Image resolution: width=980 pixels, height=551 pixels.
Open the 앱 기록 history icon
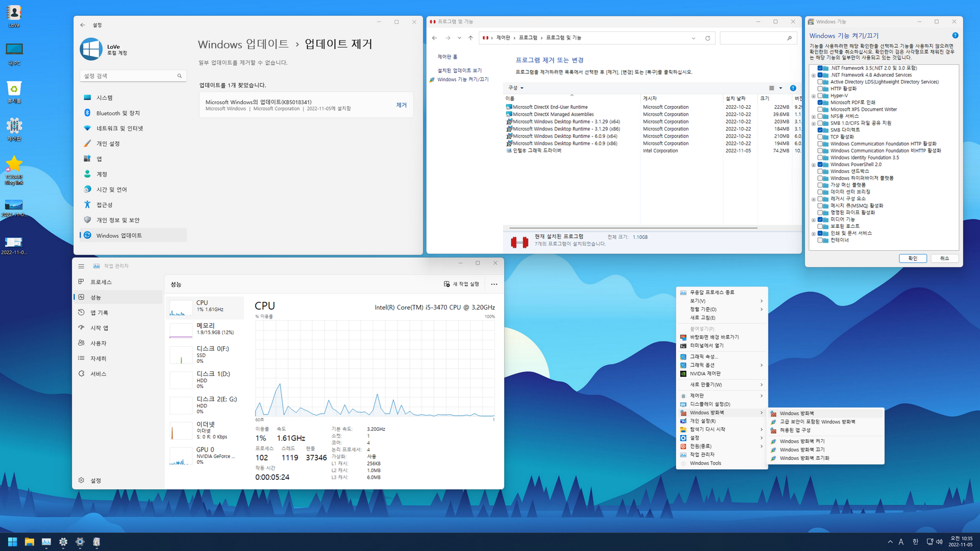coord(81,313)
